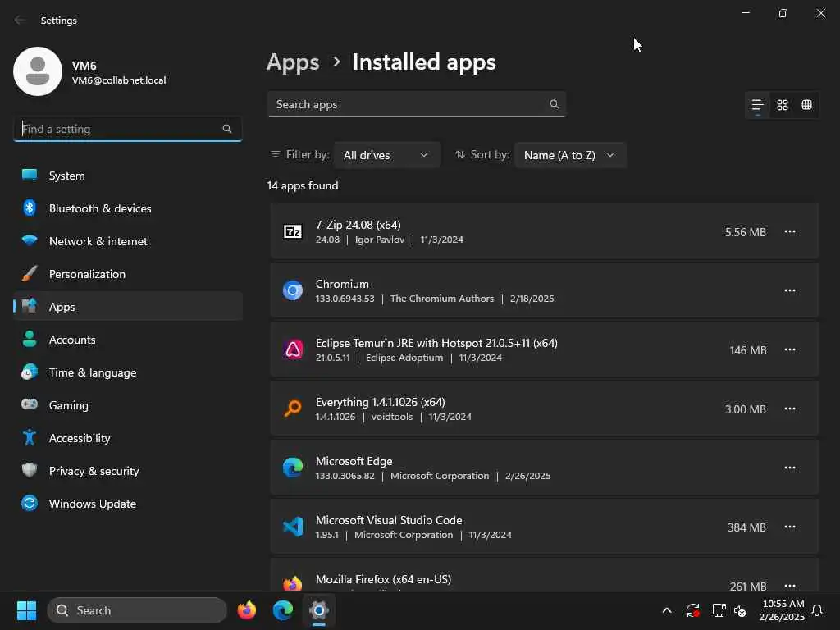Open more options for Microsoft Visual Studio Code
The image size is (840, 630).
click(790, 527)
